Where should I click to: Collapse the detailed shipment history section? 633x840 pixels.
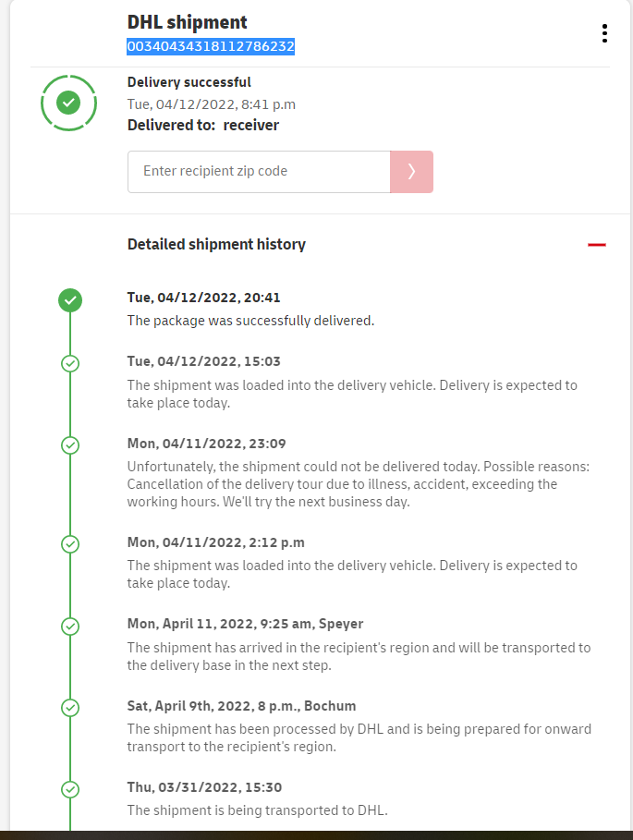(x=597, y=245)
